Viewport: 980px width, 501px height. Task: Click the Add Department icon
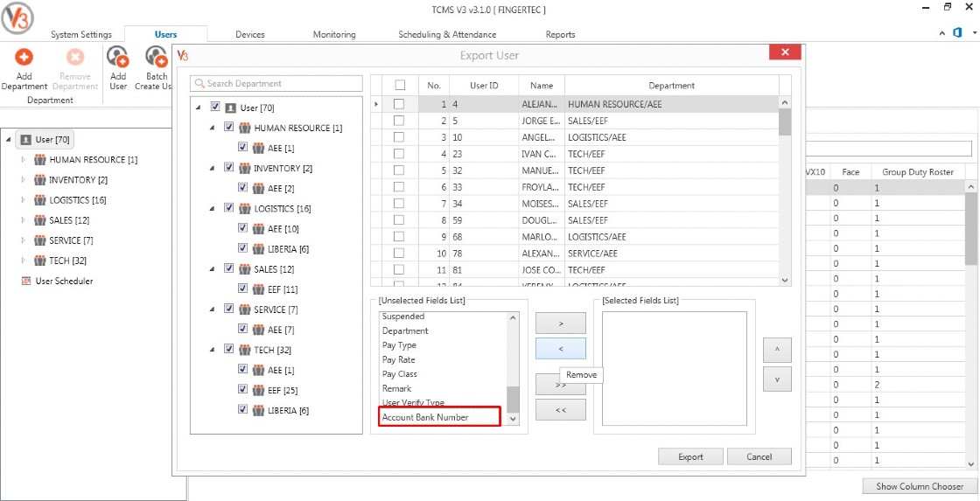click(x=24, y=58)
